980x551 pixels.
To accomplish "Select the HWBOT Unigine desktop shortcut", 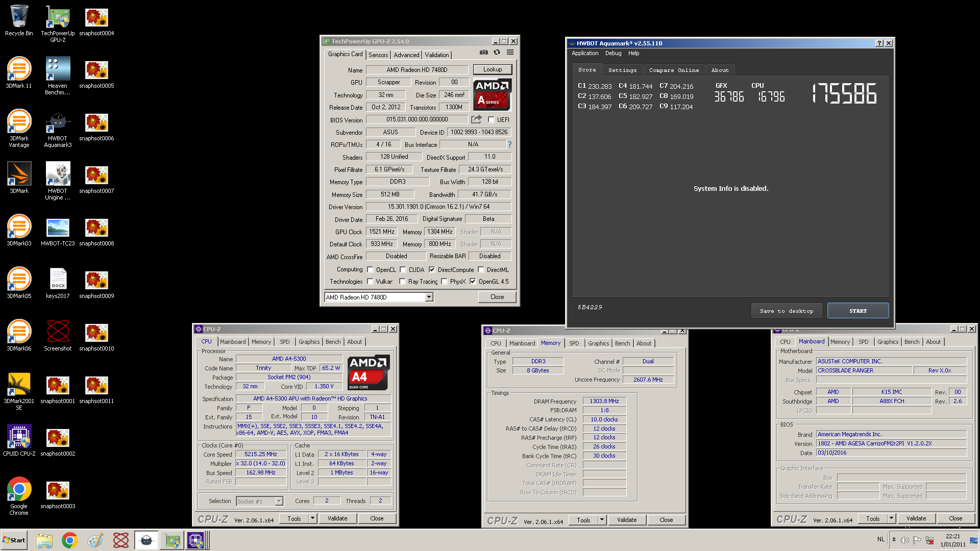I will [58, 182].
